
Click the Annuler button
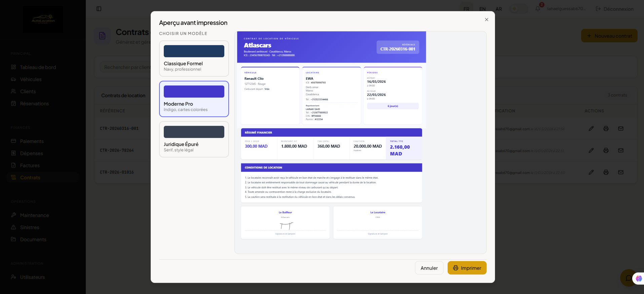[x=429, y=268]
